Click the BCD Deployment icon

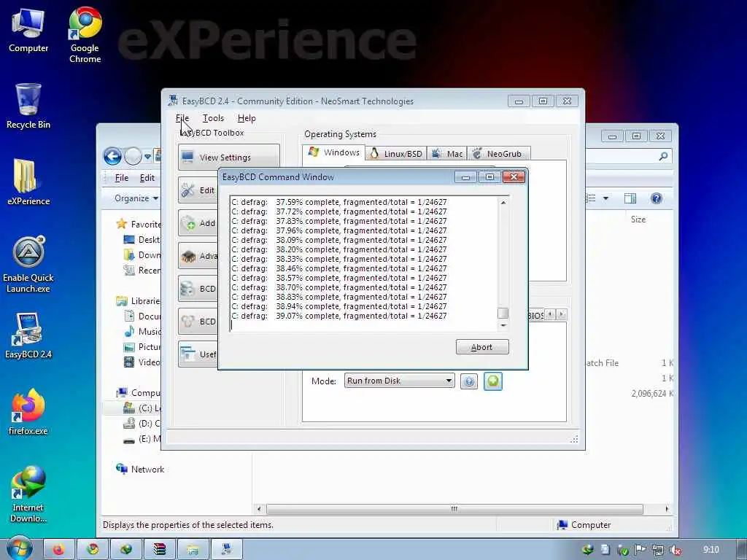[x=187, y=322]
